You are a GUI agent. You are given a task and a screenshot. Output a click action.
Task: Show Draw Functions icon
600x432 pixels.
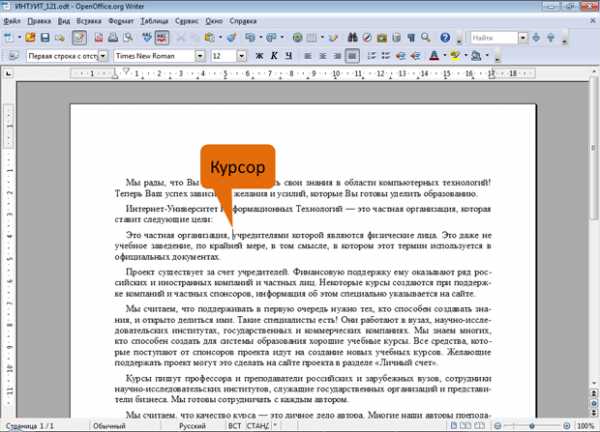[333, 37]
